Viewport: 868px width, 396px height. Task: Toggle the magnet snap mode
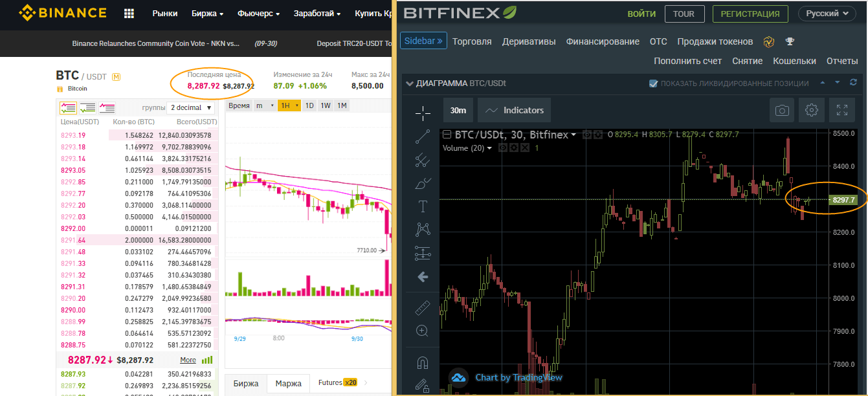pos(423,362)
